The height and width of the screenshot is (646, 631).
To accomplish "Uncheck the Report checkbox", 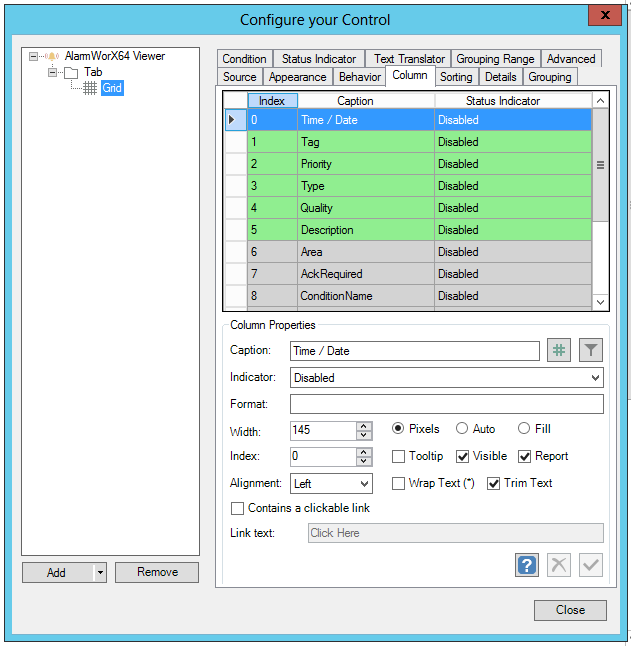I will point(524,456).
